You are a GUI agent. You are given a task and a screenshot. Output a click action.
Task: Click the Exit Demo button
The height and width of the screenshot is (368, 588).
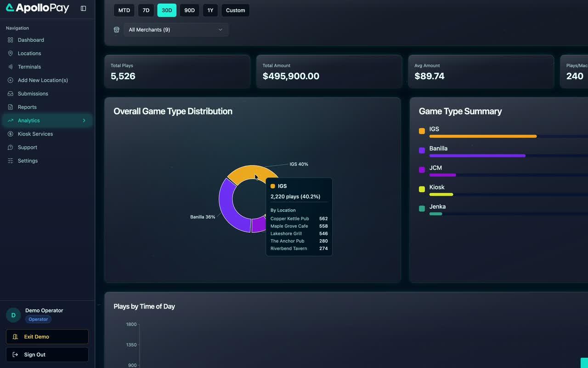tap(47, 337)
